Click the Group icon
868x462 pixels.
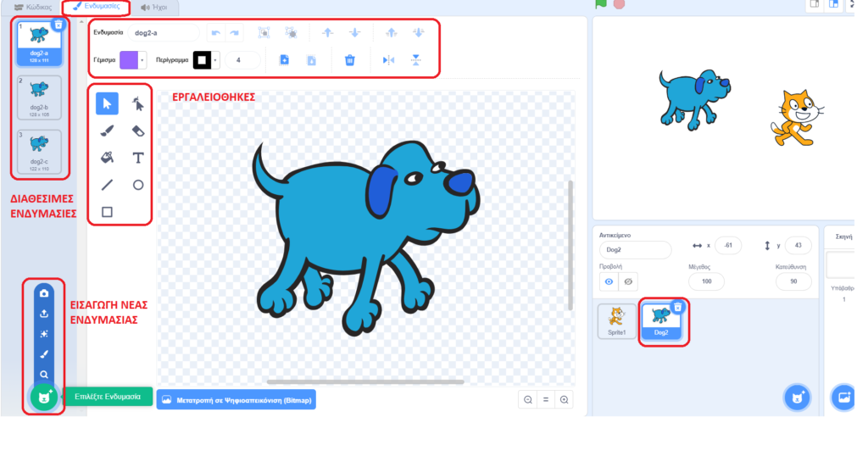(264, 33)
